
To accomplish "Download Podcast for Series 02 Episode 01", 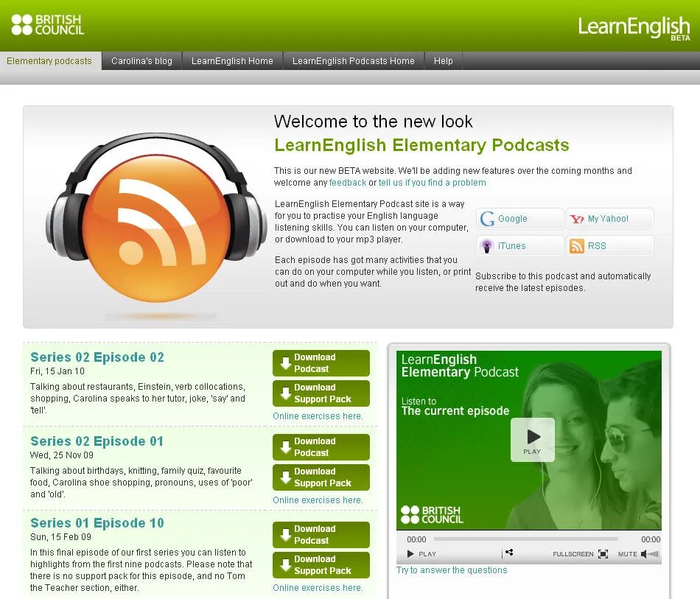I will (x=321, y=446).
